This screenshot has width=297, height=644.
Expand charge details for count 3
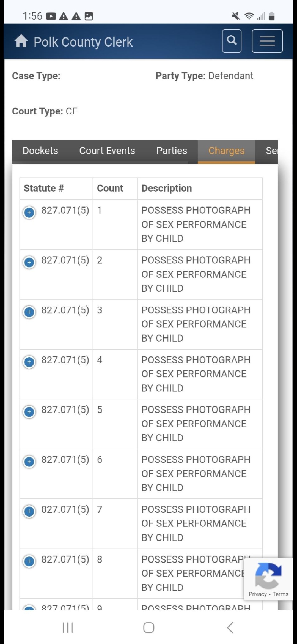(x=29, y=312)
